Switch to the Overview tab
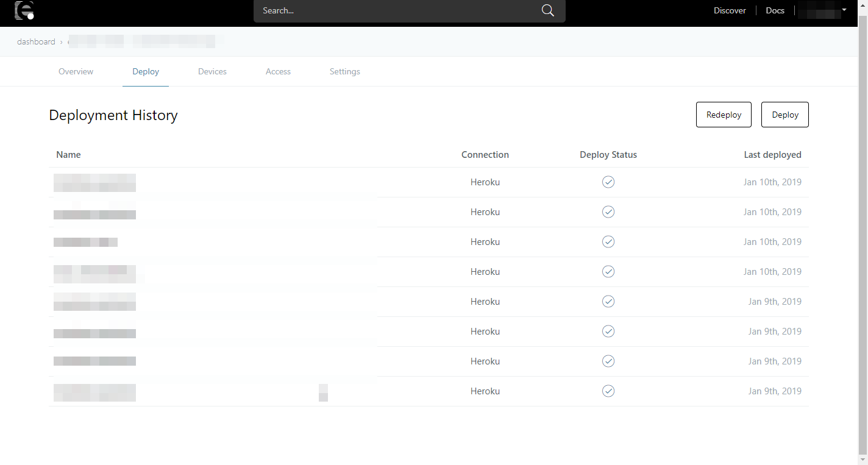This screenshot has width=868, height=465. click(x=76, y=72)
